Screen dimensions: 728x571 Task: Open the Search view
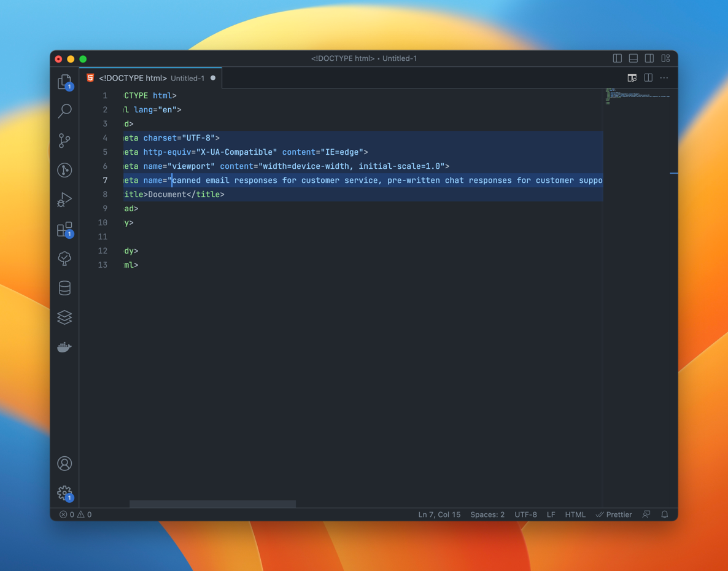pyautogui.click(x=64, y=111)
